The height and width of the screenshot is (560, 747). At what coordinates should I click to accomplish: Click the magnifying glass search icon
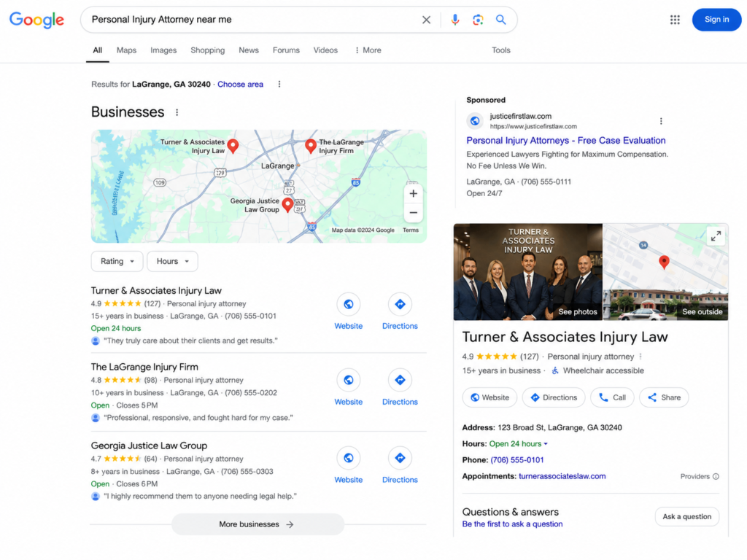500,20
